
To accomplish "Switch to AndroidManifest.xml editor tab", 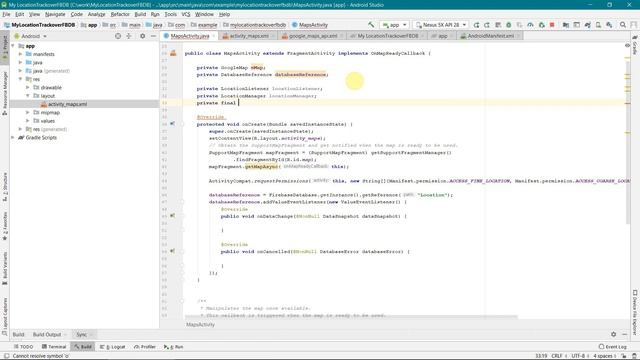I will (x=490, y=36).
